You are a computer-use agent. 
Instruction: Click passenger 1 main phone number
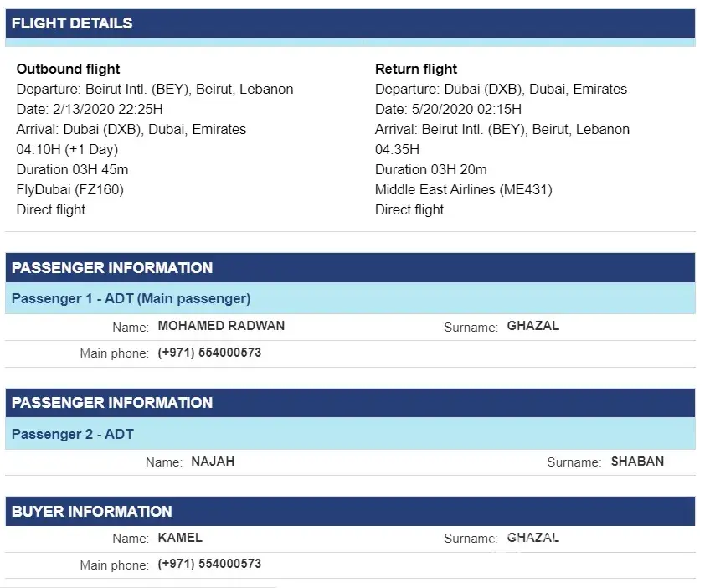(x=209, y=353)
